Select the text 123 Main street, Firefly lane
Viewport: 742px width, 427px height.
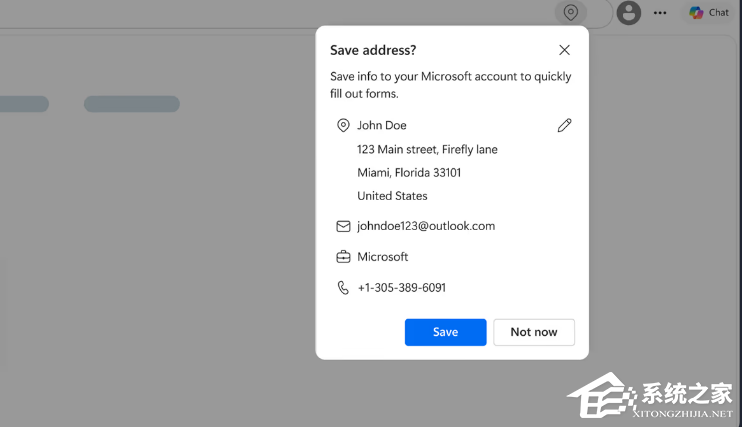(427, 150)
